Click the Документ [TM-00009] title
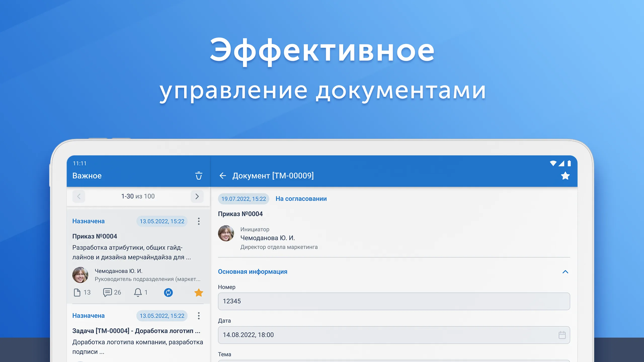The image size is (644, 362). pyautogui.click(x=273, y=175)
